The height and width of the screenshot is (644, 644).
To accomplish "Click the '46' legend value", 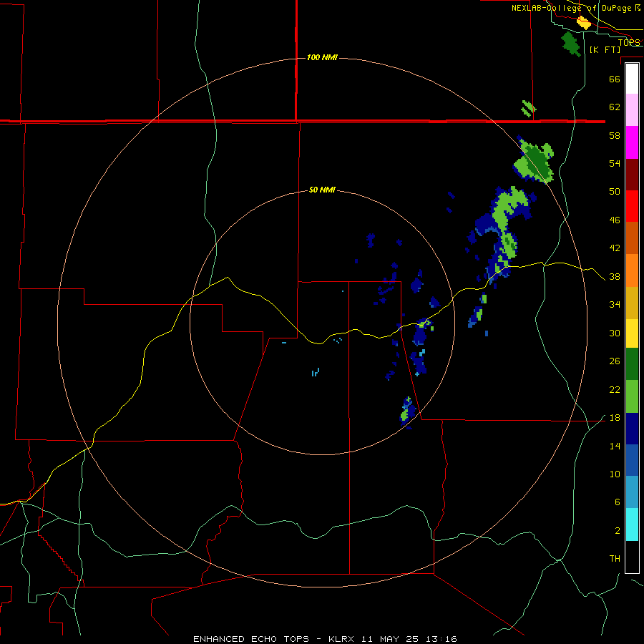I will click(615, 220).
